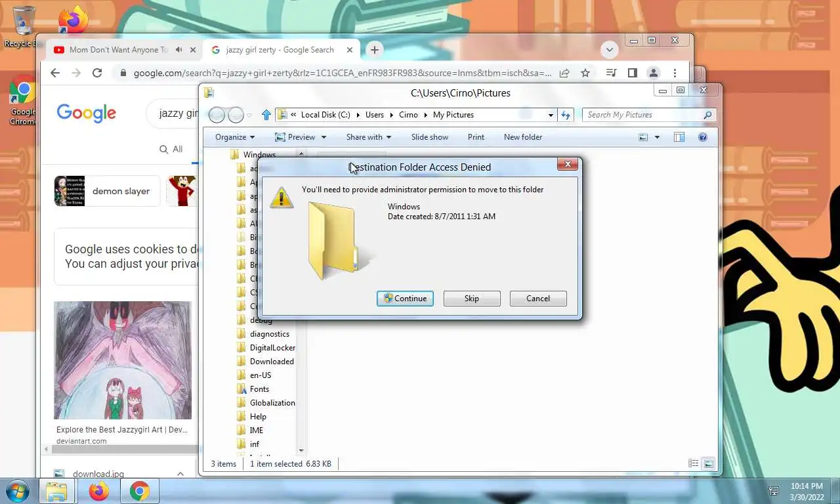Close the Google Search tab
The width and height of the screenshot is (840, 504).
pyautogui.click(x=350, y=50)
